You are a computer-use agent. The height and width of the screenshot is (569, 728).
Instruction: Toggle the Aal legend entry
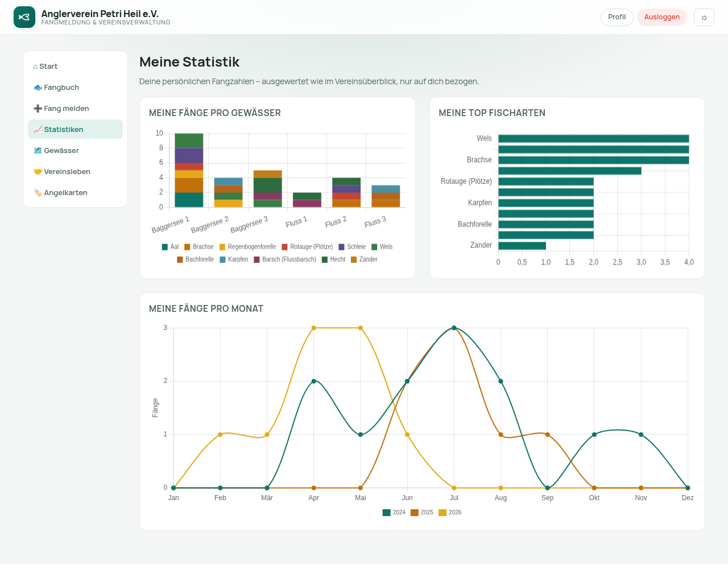(170, 247)
